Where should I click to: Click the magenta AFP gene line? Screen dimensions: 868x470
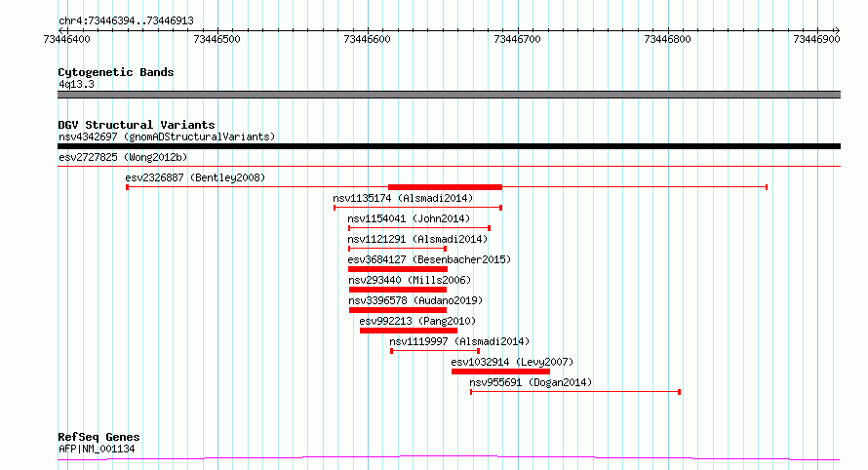[x=449, y=457]
